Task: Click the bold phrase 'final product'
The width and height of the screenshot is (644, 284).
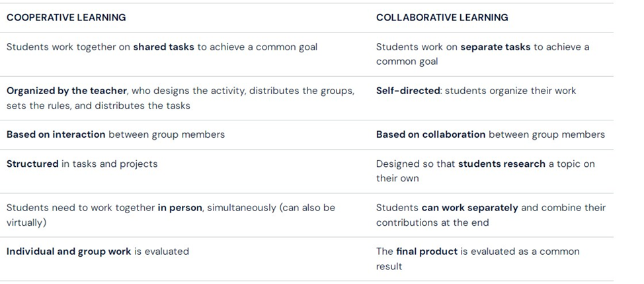Action: (426, 252)
